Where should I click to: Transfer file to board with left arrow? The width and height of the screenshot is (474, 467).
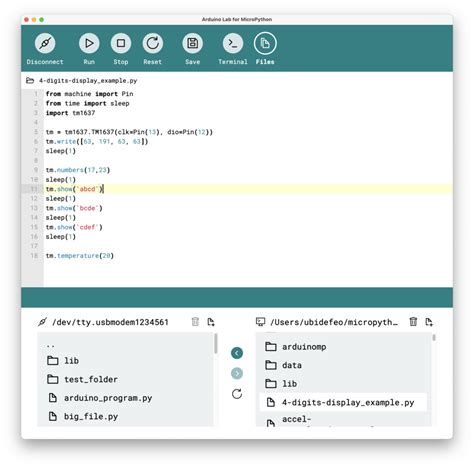[237, 353]
